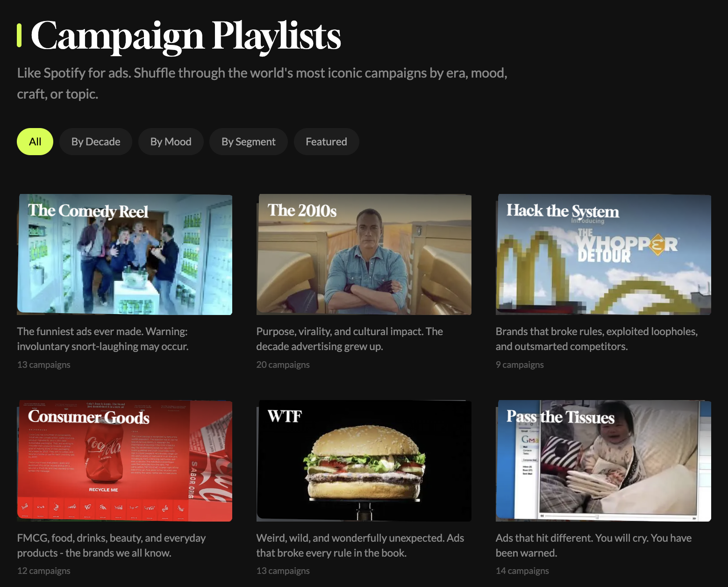Click "14 campaigns" under Pass the Tissues
Image resolution: width=728 pixels, height=587 pixels.
coord(522,571)
